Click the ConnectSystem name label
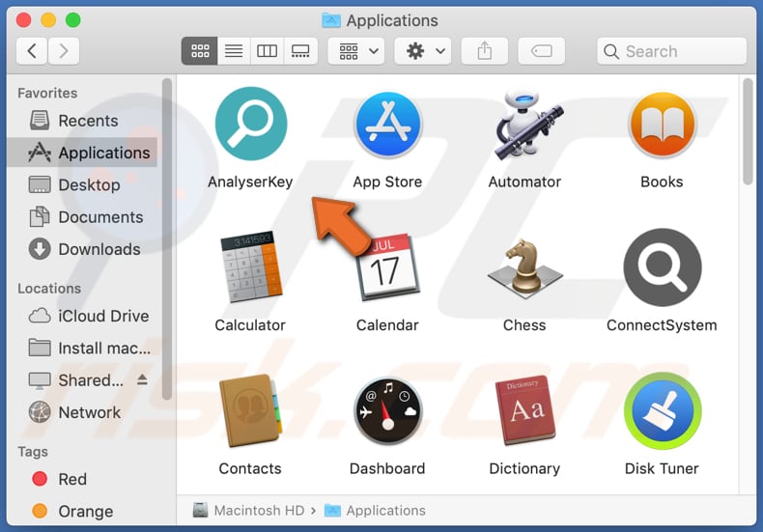Viewport: 763px width, 532px height. pos(662,325)
